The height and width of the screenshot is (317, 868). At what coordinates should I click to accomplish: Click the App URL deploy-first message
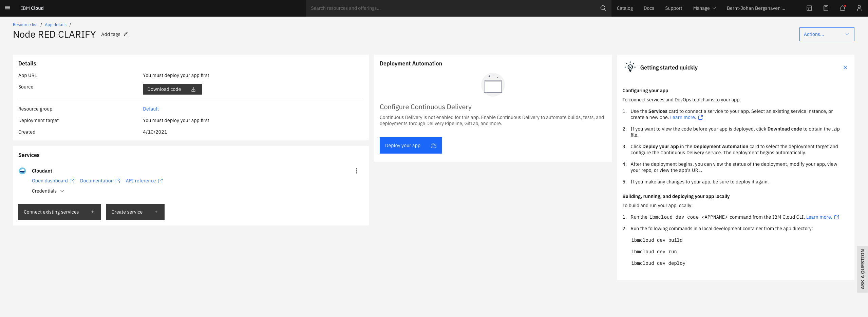tap(176, 75)
